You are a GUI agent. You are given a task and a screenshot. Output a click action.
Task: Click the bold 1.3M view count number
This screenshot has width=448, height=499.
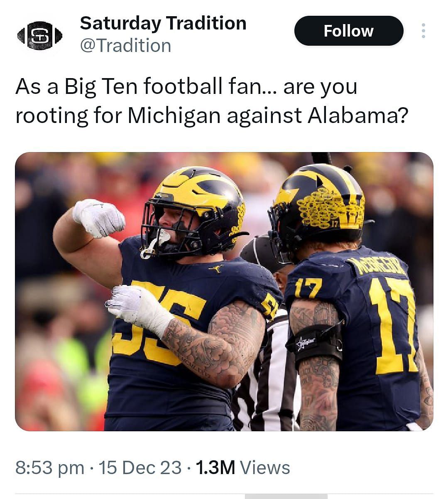click(215, 467)
